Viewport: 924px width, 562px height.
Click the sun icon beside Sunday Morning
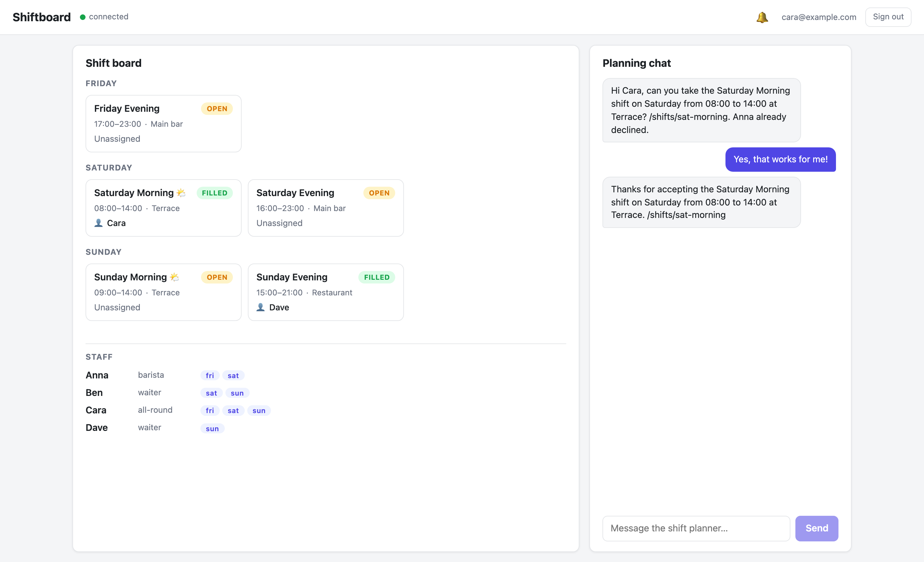click(174, 277)
